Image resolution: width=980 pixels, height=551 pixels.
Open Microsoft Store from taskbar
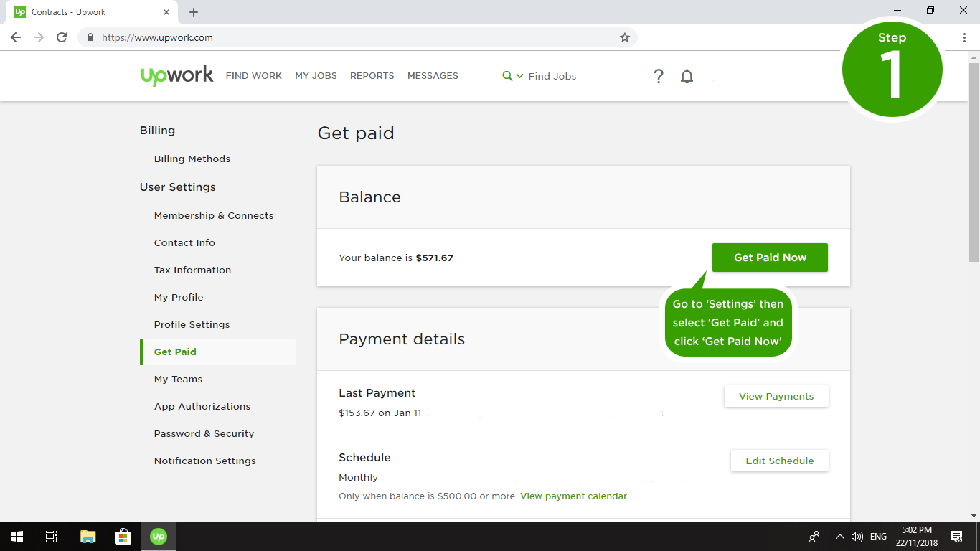(123, 536)
